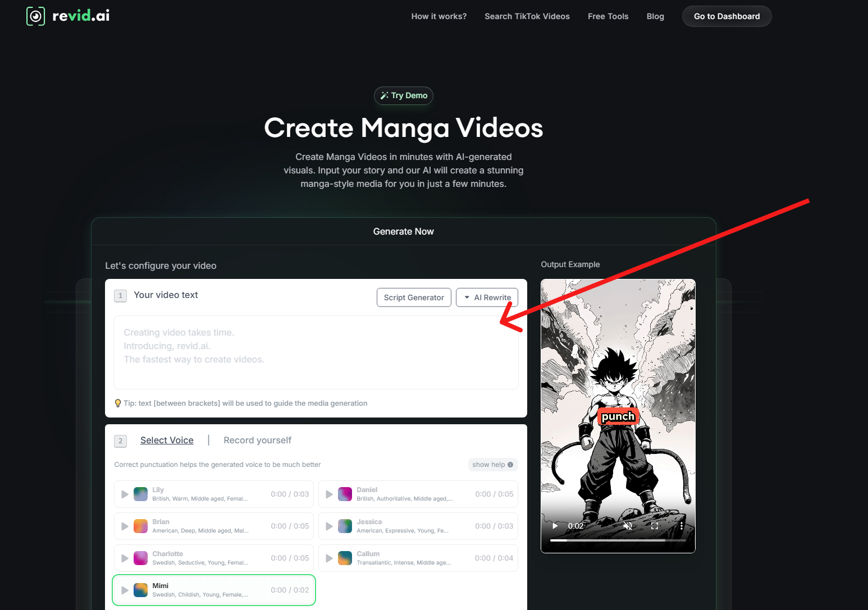868x610 pixels.
Task: Click the tip lightbulb about brackets
Action: pyautogui.click(x=117, y=403)
